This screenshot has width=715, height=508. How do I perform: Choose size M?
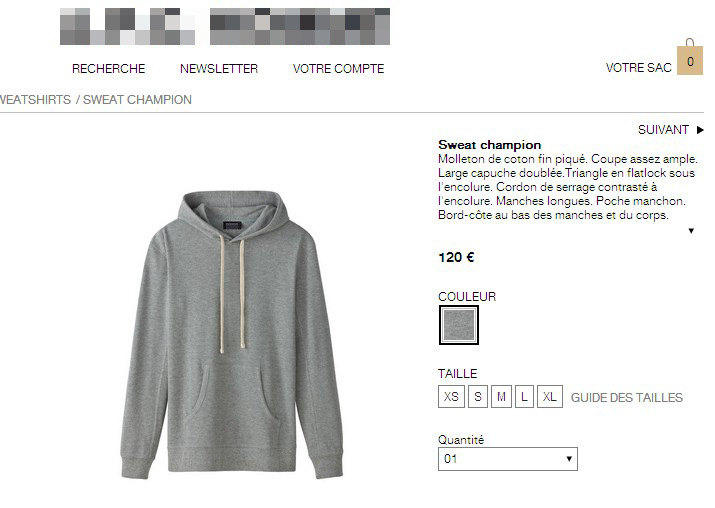501,397
